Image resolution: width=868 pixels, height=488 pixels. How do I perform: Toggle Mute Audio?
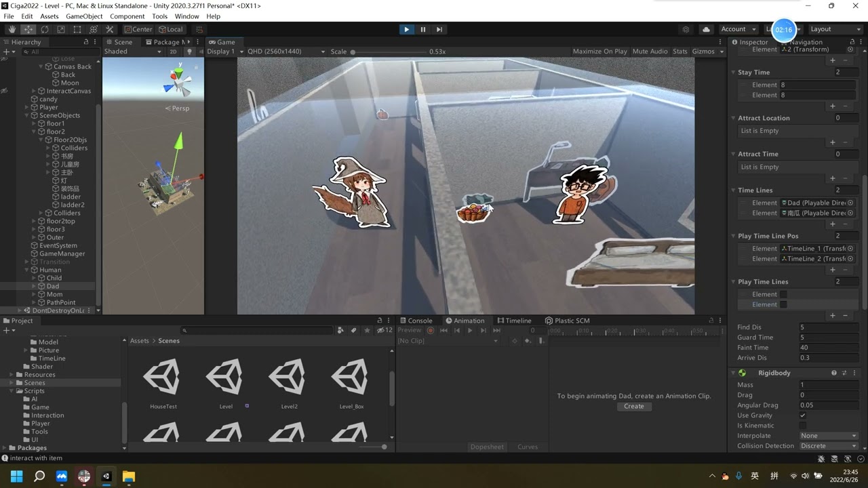(650, 52)
